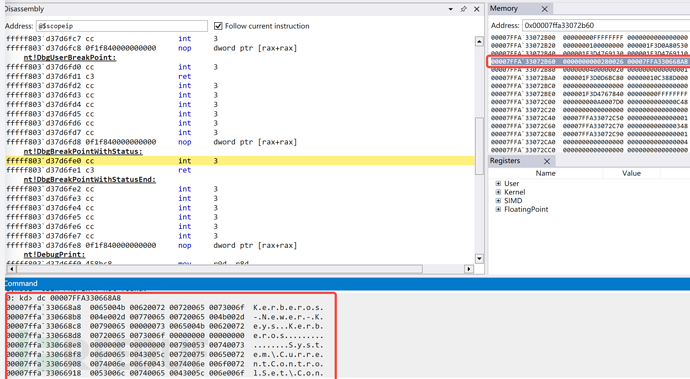The height and width of the screenshot is (379, 690).
Task: Select the Value column header in Registers
Action: [631, 173]
